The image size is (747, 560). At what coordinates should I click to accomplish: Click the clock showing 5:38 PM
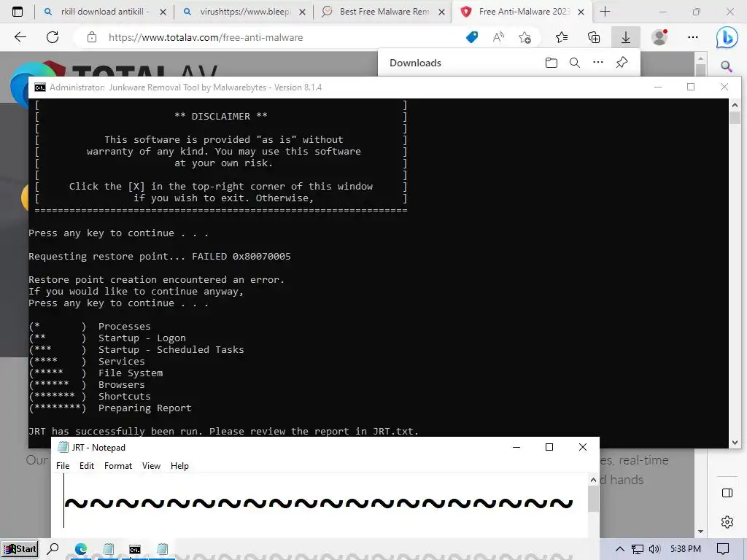tap(686, 549)
